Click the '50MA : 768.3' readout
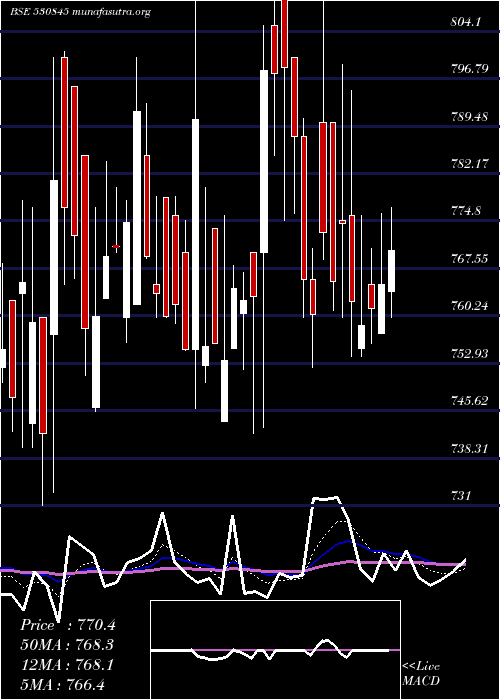The width and height of the screenshot is (500, 700). (x=67, y=645)
